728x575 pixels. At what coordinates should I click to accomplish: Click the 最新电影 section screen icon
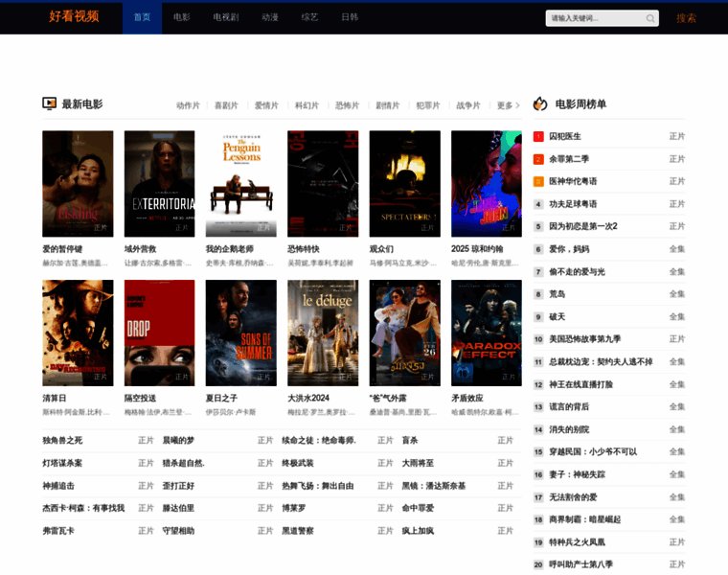coord(49,103)
